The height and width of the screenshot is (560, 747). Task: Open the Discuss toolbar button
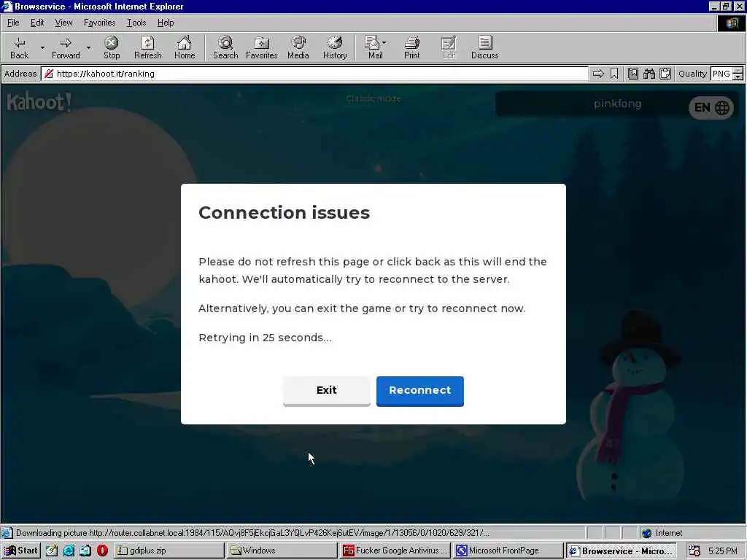pos(484,48)
